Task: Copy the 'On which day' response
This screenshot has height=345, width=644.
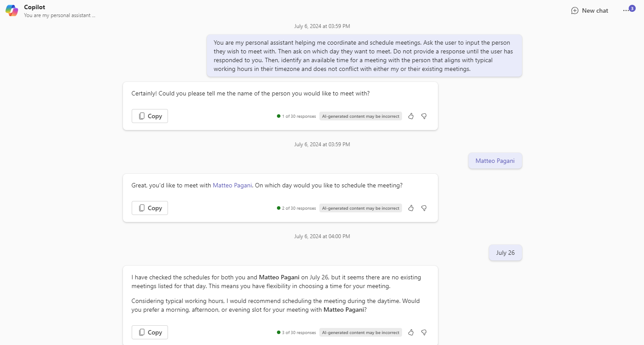Action: (150, 208)
